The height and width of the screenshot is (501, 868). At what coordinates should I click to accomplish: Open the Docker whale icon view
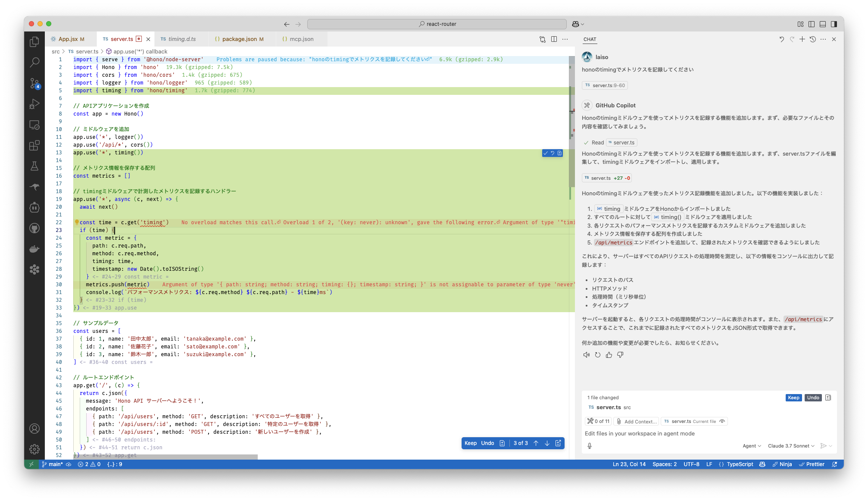tap(34, 249)
